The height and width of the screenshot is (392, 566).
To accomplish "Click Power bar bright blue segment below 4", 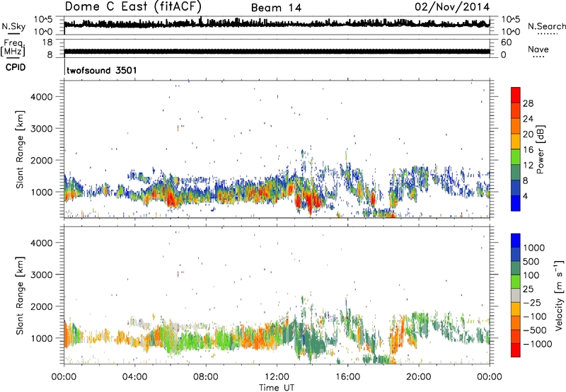I will point(516,203).
